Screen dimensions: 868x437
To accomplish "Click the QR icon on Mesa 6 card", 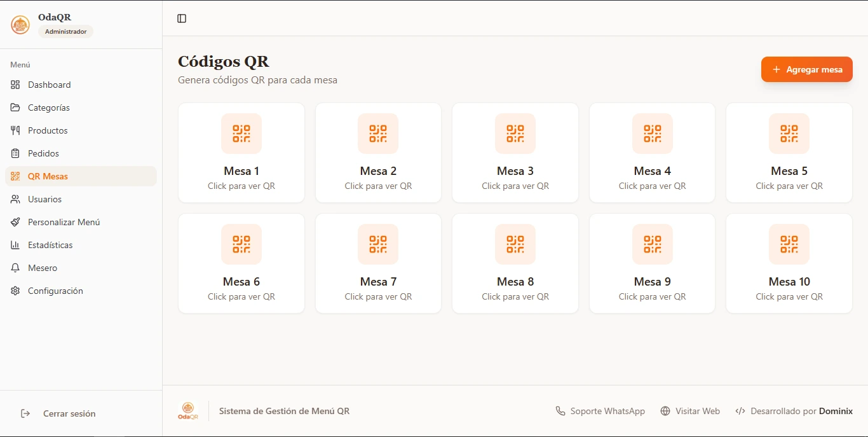I will pyautogui.click(x=241, y=244).
